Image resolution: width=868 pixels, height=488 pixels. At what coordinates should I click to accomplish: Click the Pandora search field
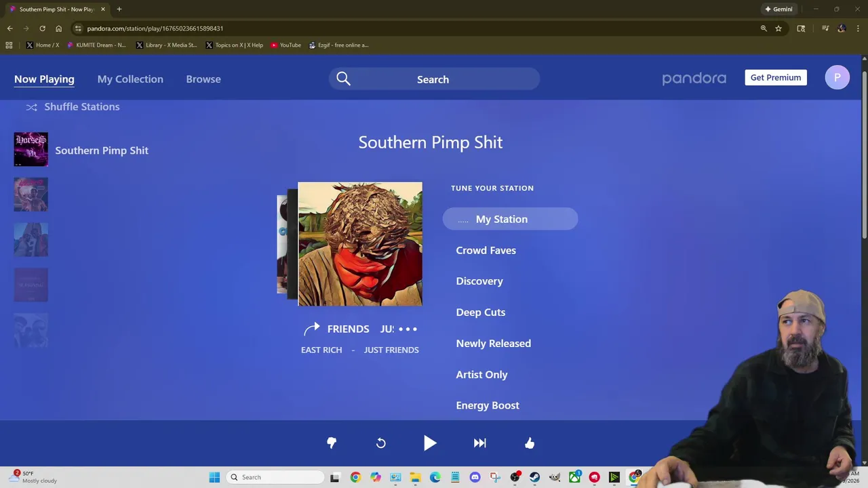[434, 79]
